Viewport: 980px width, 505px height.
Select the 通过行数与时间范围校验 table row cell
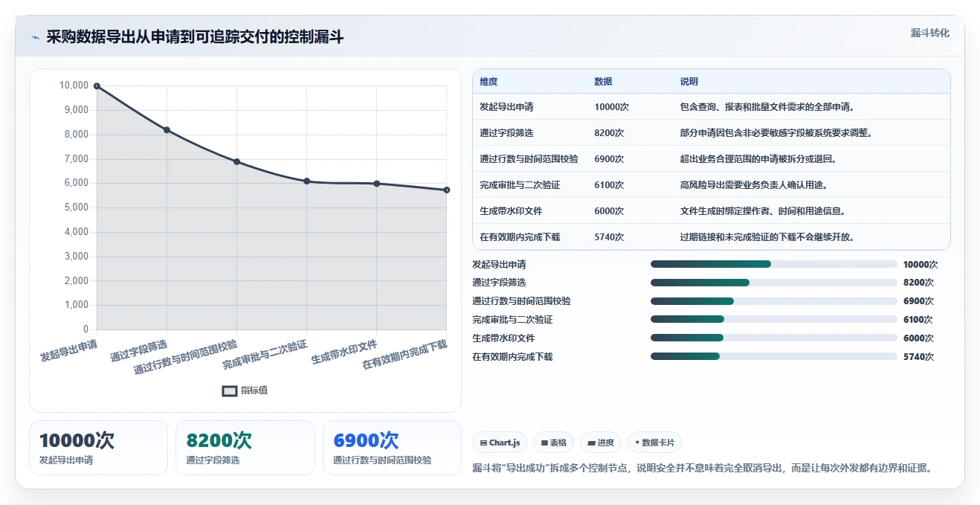(x=529, y=159)
